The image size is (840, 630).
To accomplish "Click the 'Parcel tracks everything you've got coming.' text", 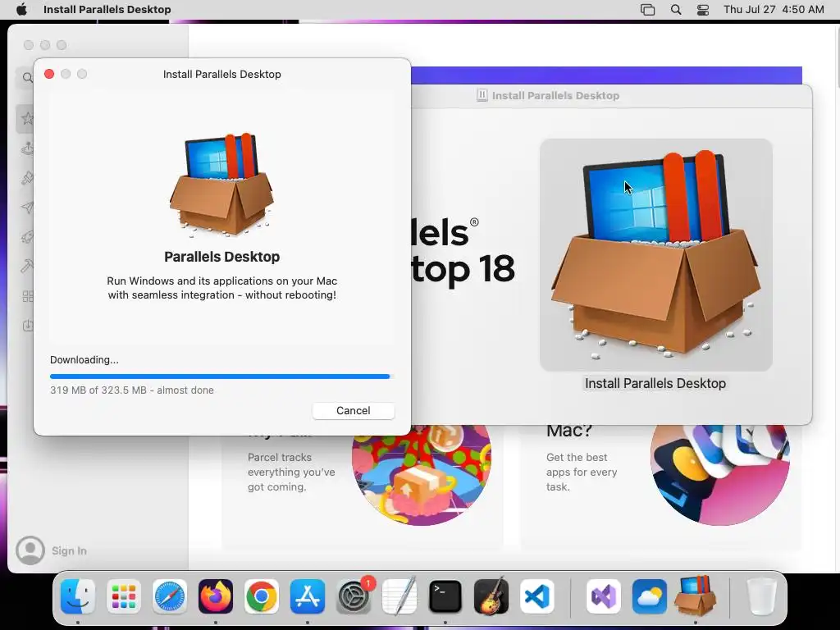I will pyautogui.click(x=291, y=472).
